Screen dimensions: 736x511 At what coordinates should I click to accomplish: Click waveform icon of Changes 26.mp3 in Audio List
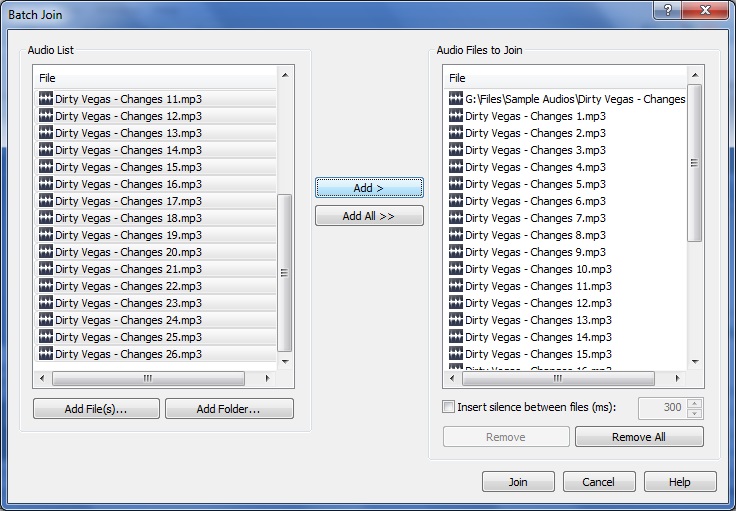(46, 354)
